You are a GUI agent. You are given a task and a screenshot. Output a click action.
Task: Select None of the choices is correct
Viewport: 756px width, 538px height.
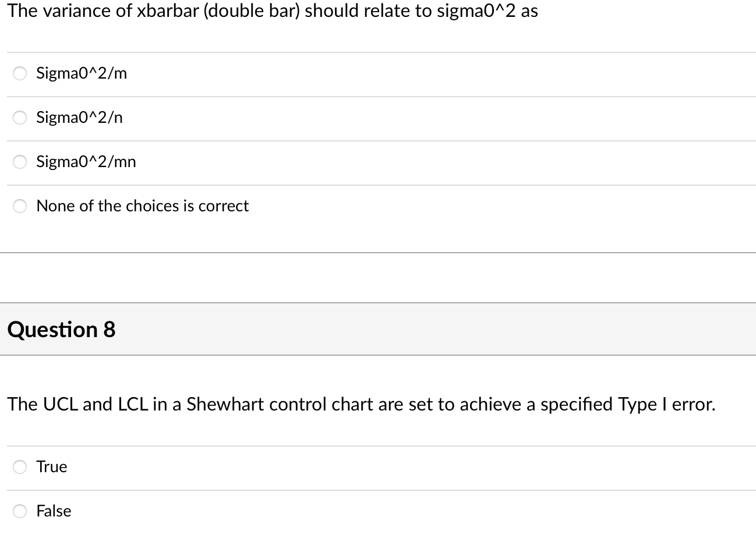[x=19, y=206]
